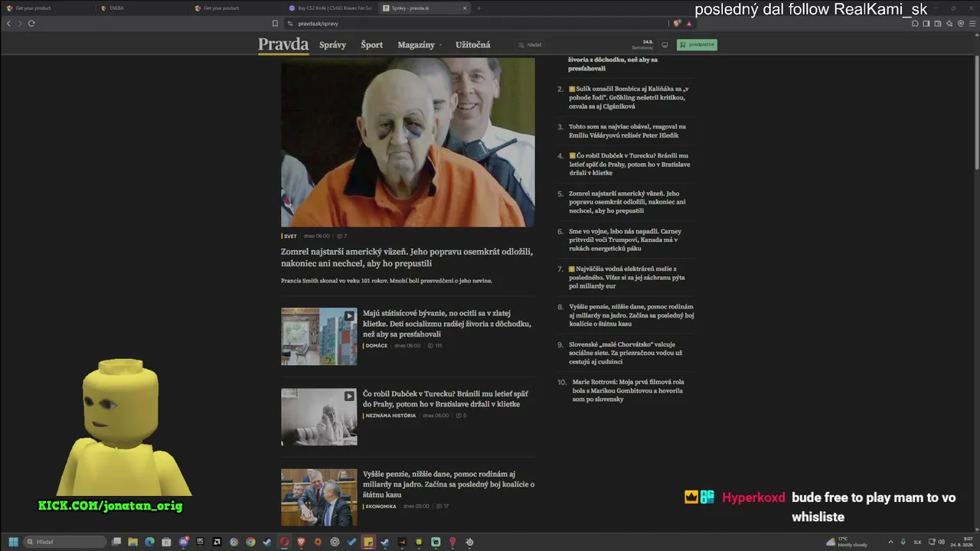
Task: Bookmark this page via the address bar icon
Action: click(x=275, y=23)
